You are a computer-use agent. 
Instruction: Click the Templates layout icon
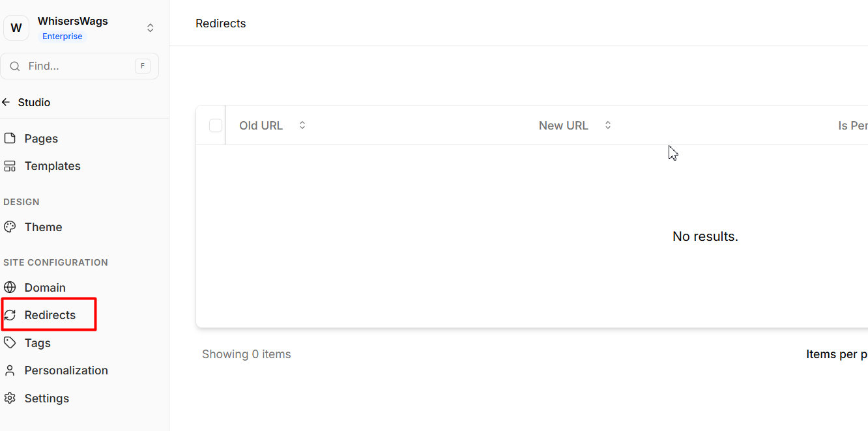click(10, 166)
